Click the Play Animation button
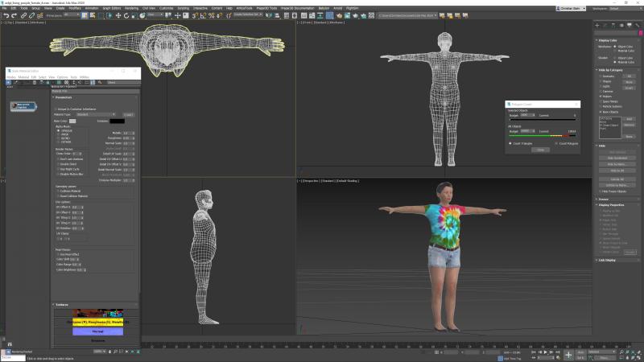 546,352
